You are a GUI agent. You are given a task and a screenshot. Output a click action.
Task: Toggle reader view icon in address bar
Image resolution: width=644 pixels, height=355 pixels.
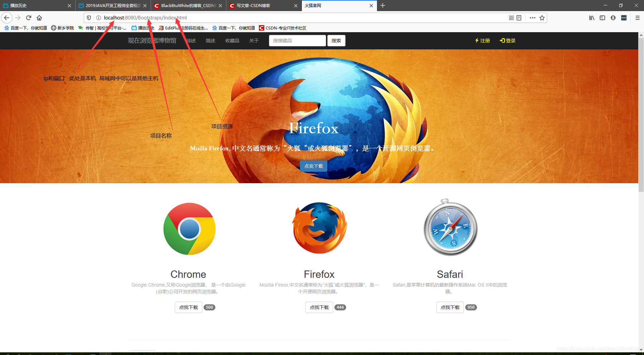point(519,18)
